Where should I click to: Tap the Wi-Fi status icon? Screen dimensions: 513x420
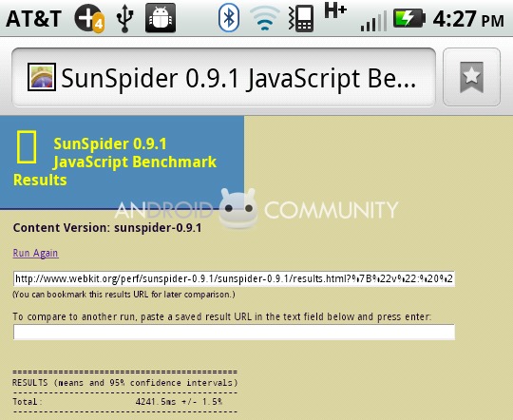(265, 19)
